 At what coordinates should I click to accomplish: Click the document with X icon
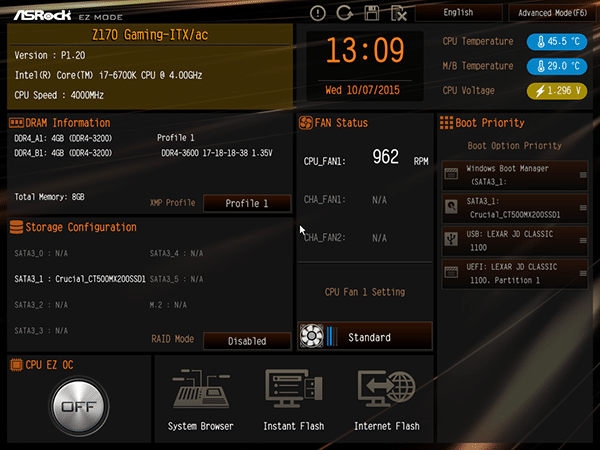pyautogui.click(x=398, y=13)
